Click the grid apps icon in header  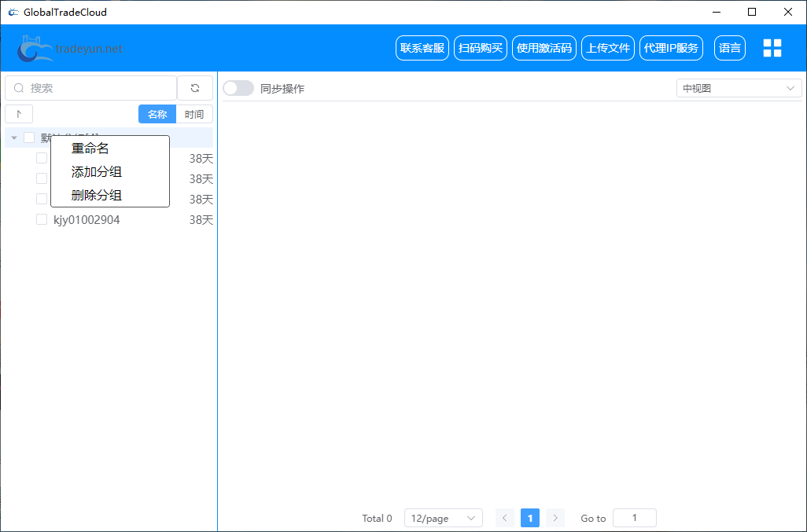[772, 48]
